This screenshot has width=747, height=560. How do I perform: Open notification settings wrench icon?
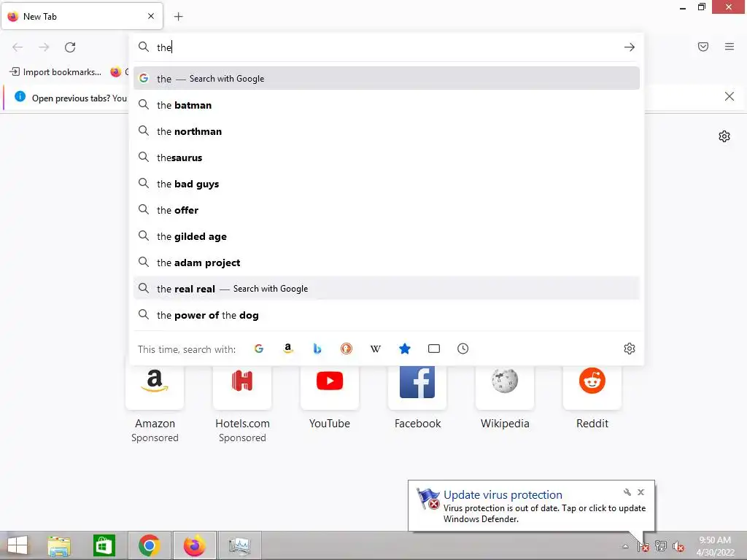(627, 492)
